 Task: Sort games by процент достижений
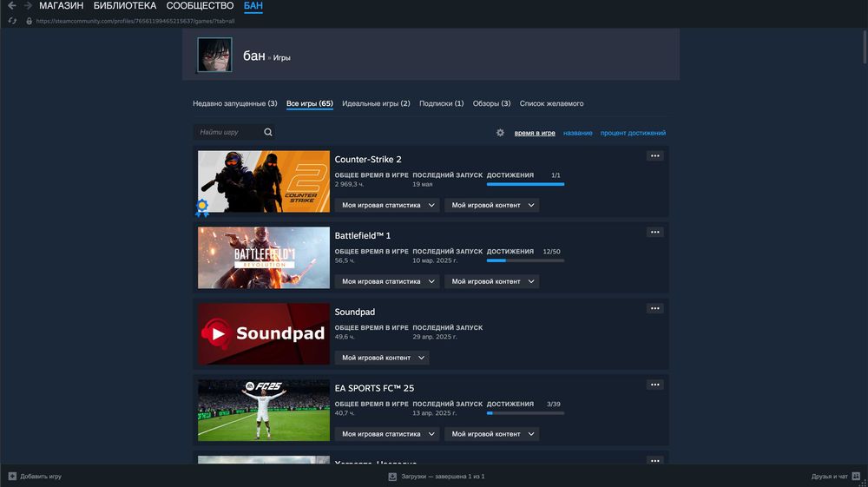tap(633, 133)
